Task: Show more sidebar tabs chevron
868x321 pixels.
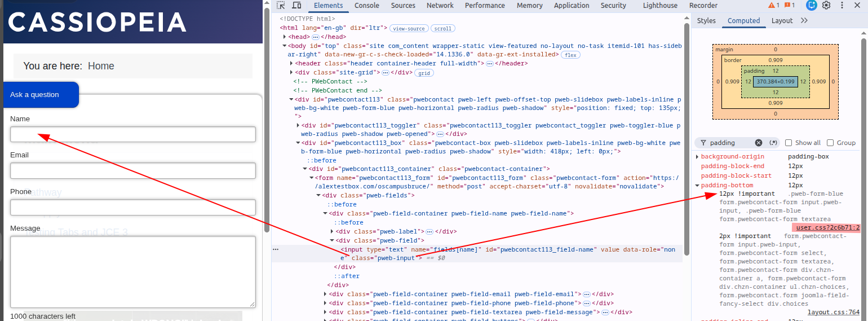Action: [804, 20]
